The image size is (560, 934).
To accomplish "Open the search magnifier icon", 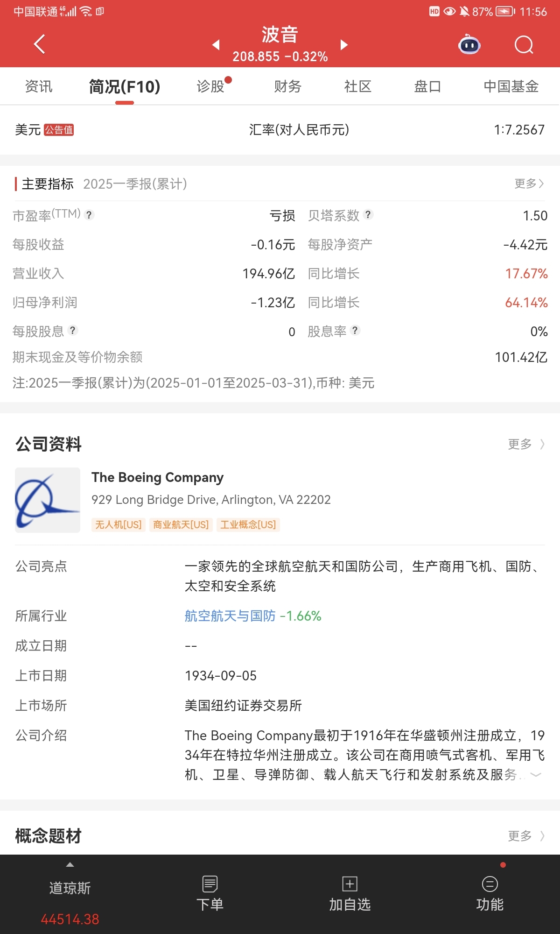I will [524, 45].
